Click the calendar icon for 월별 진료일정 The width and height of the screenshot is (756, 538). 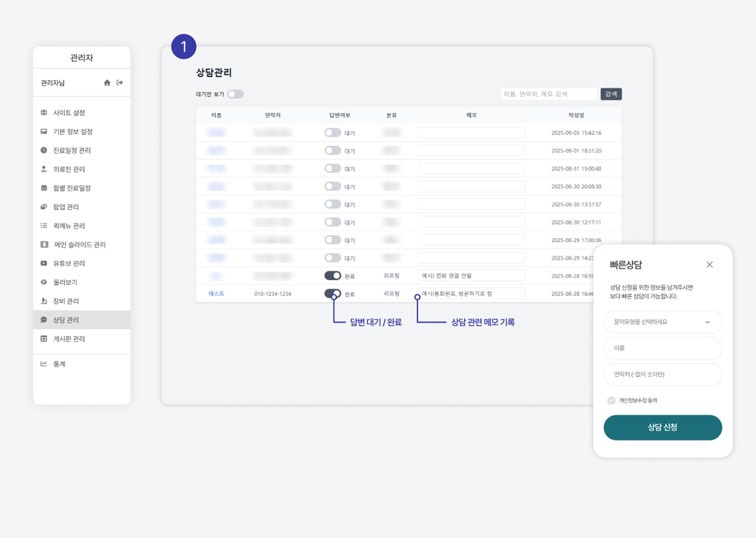43,188
